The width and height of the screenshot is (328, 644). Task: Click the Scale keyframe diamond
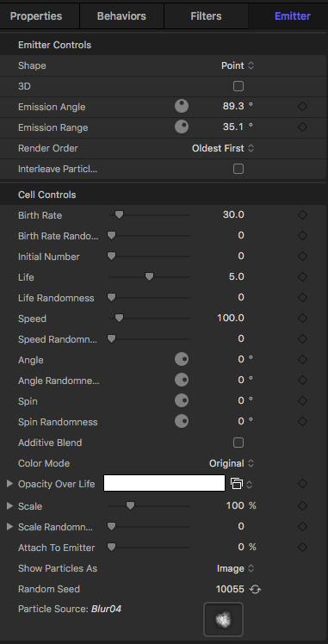coord(302,506)
